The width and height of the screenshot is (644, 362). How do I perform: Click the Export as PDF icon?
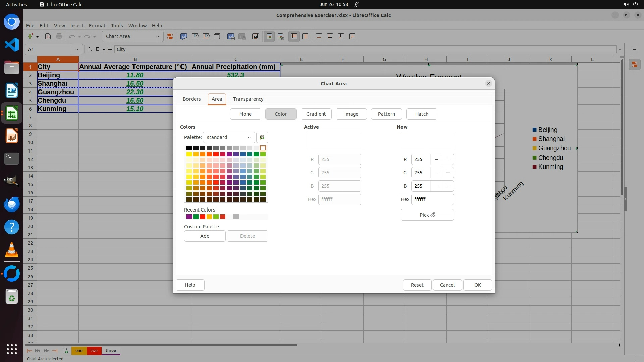48,36
